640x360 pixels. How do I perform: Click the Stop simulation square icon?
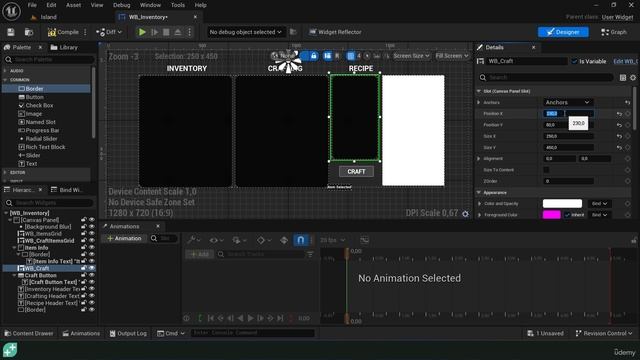pyautogui.click(x=166, y=32)
